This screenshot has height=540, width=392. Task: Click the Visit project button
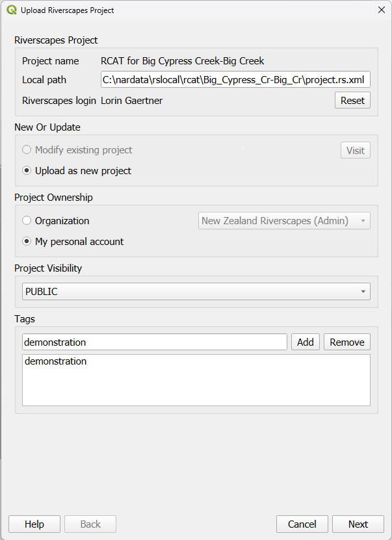[x=355, y=150]
